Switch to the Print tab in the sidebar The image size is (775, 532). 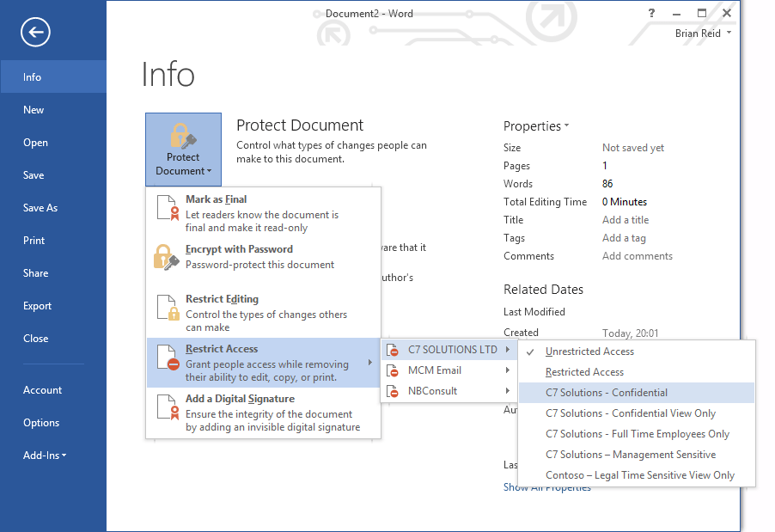click(x=34, y=240)
